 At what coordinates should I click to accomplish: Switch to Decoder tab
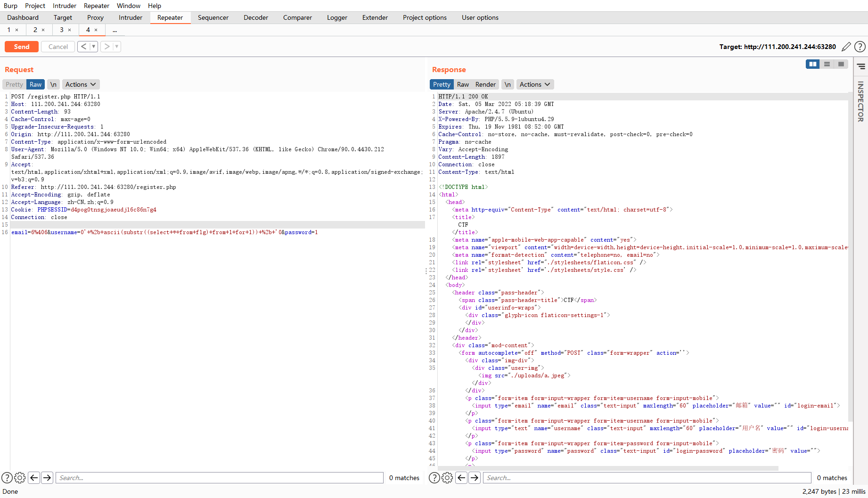(x=256, y=17)
